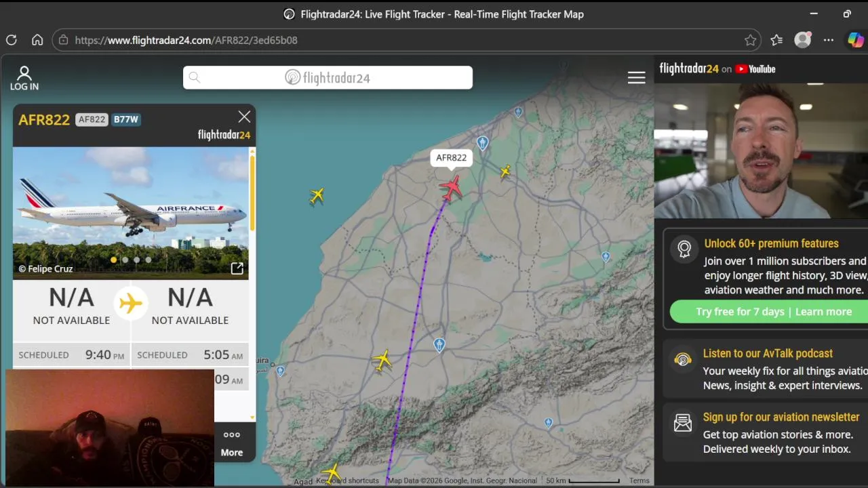
Task: Click the scheduled departure 9:40 PM time
Action: pyautogui.click(x=104, y=354)
